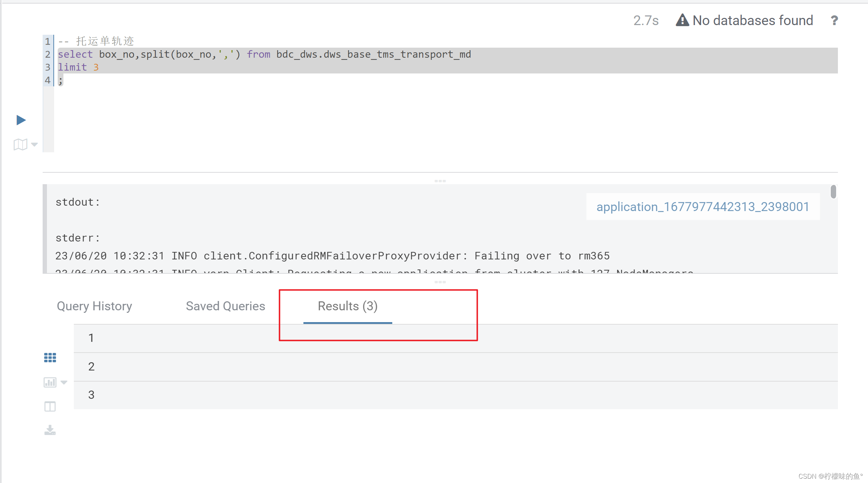Switch to grid results view
Screen dimensions: 868x483
coord(50,358)
